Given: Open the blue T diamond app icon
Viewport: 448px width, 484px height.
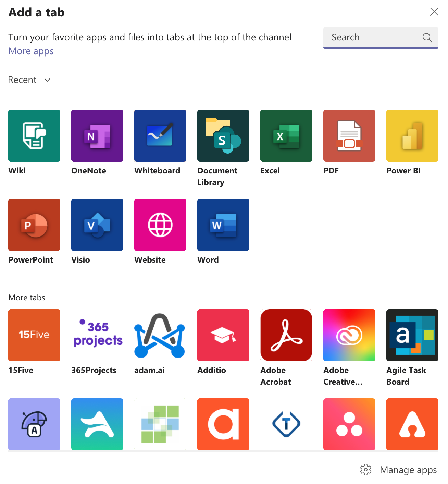Looking at the screenshot, I should [x=286, y=424].
